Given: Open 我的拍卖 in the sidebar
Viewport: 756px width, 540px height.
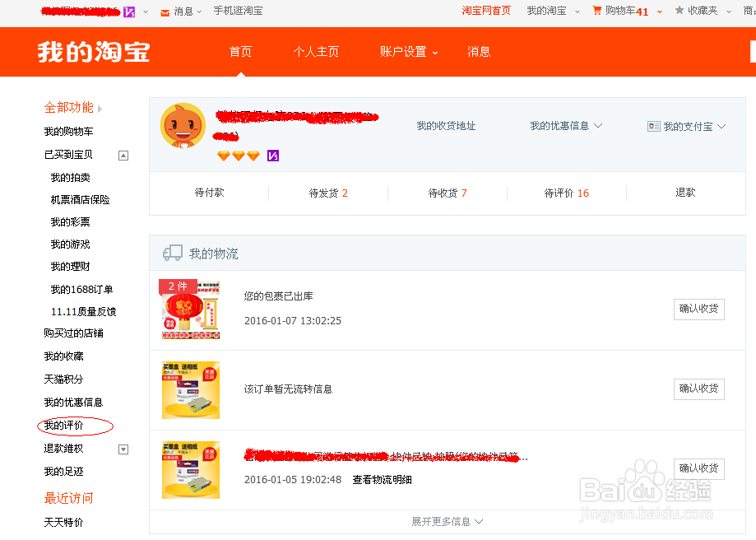Looking at the screenshot, I should [71, 178].
